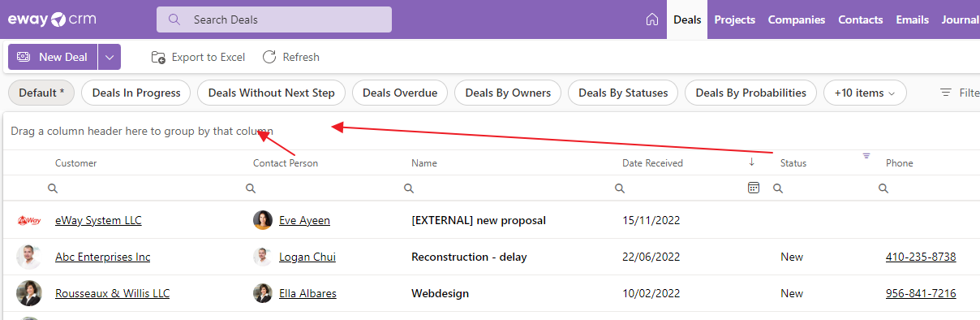Click the Search Deals input field
This screenshot has height=320, width=980.
click(274, 19)
